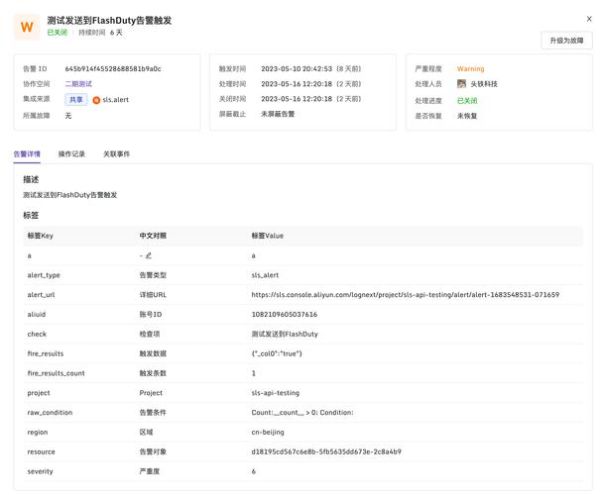Click the fire_results_count key cell
The image size is (600, 495).
pyautogui.click(x=56, y=373)
